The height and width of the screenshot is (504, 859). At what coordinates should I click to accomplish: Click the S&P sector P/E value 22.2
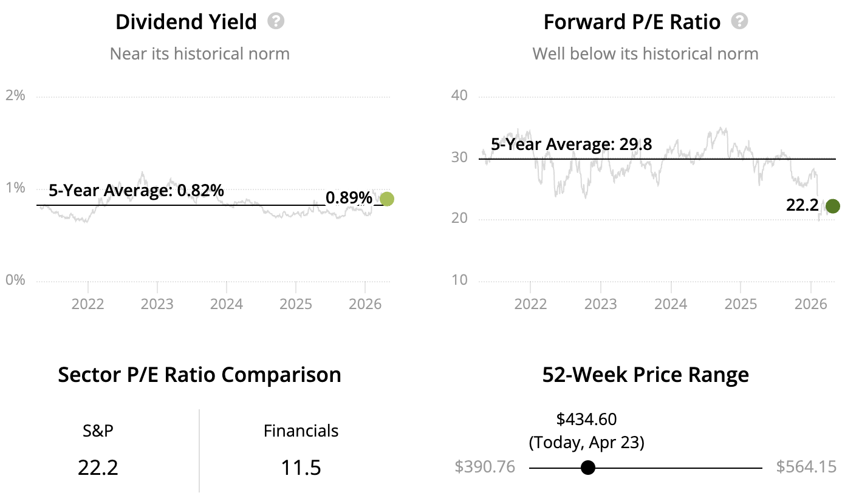point(98,468)
